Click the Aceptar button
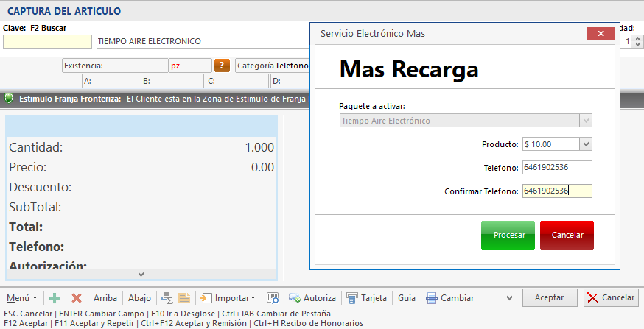Viewport: 644px width, 329px height. click(x=550, y=298)
